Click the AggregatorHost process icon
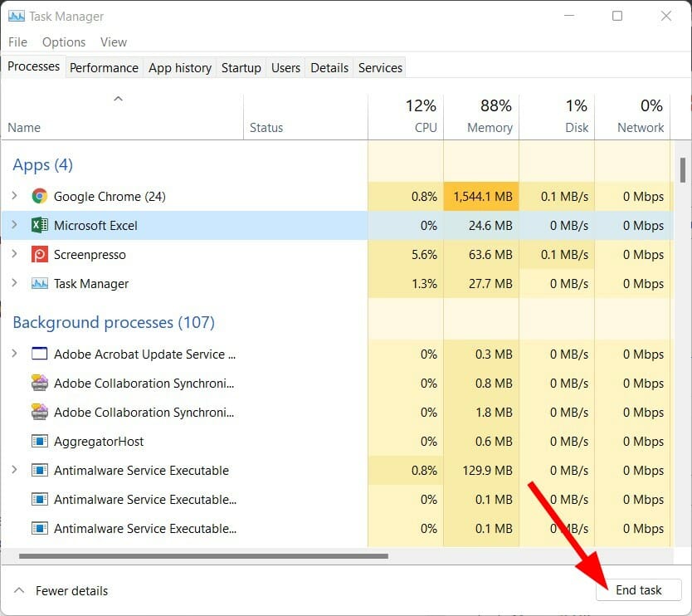Screen dimensions: 692x616 (40, 441)
